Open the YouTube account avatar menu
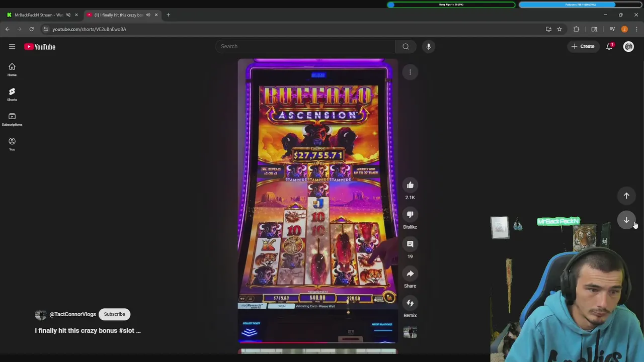Image resolution: width=644 pixels, height=362 pixels. click(x=628, y=46)
